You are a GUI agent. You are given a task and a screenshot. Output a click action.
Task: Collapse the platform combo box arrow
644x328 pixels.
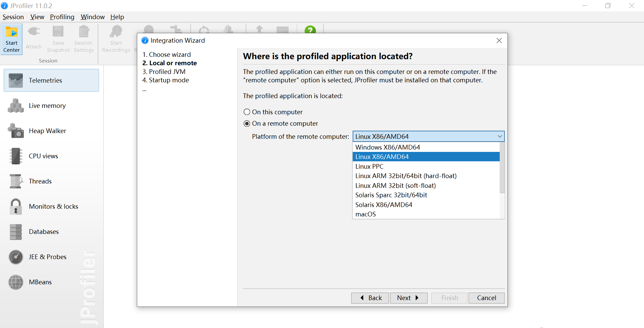(x=500, y=136)
